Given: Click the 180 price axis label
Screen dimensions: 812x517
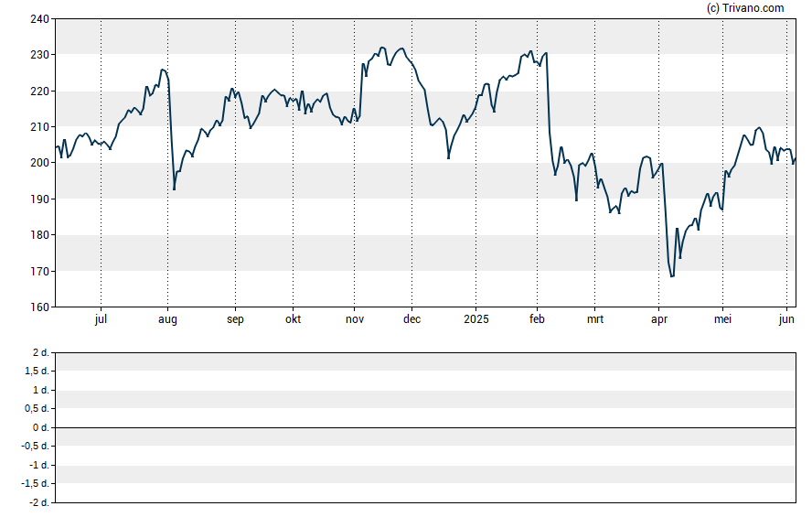Looking at the screenshot, I should pos(40,234).
